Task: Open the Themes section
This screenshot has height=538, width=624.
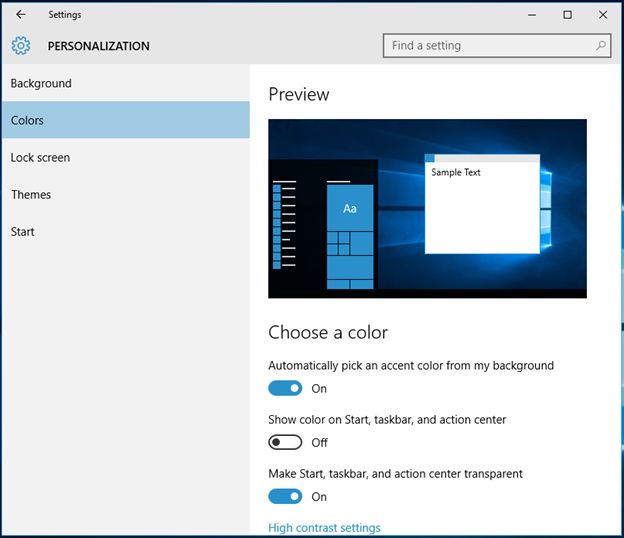Action: [x=31, y=195]
